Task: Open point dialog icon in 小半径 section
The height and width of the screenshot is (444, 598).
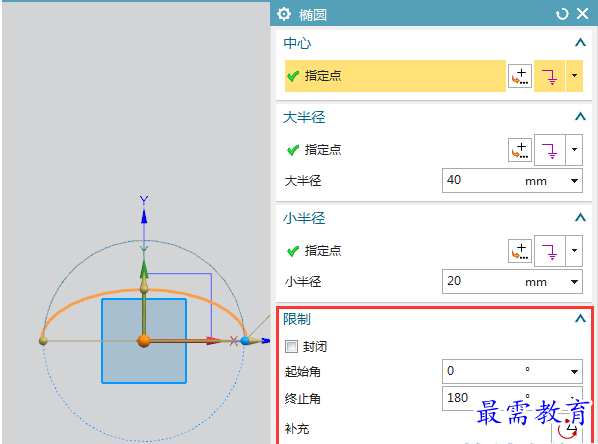Action: click(520, 251)
